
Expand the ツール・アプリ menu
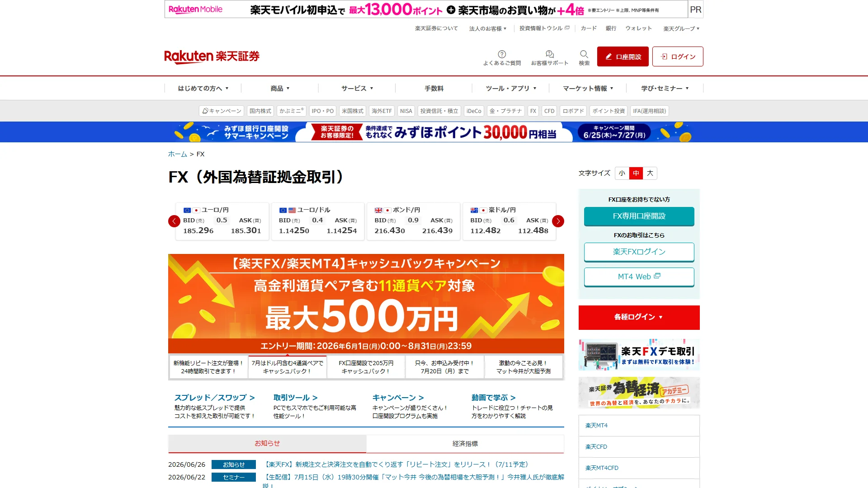pos(511,89)
